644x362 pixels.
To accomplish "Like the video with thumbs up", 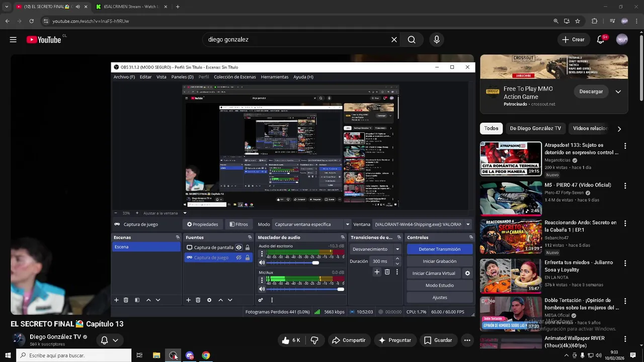I will coord(291,340).
